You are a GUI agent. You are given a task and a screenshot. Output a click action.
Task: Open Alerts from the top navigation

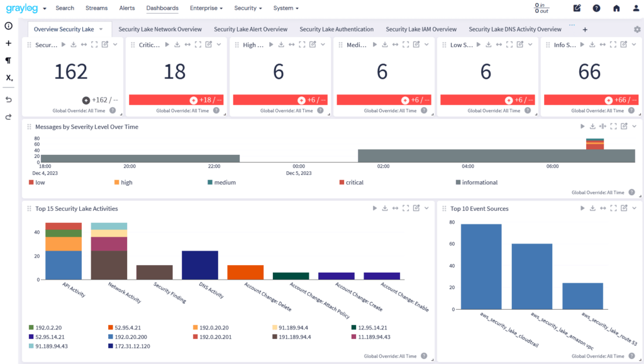(x=127, y=8)
